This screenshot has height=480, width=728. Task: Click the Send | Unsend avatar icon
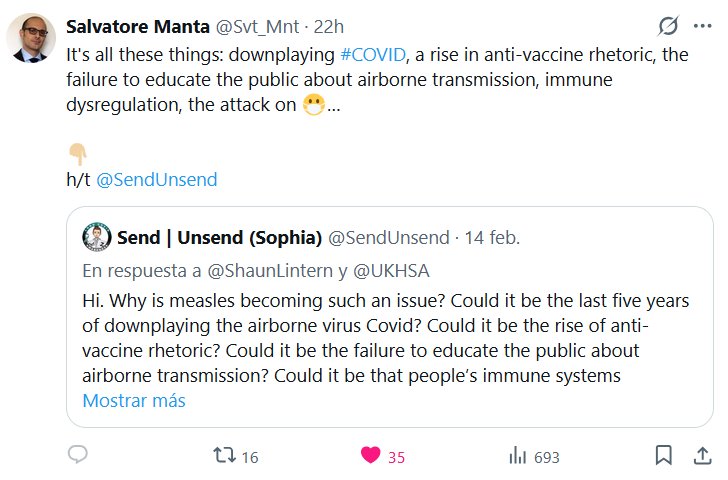tap(96, 237)
